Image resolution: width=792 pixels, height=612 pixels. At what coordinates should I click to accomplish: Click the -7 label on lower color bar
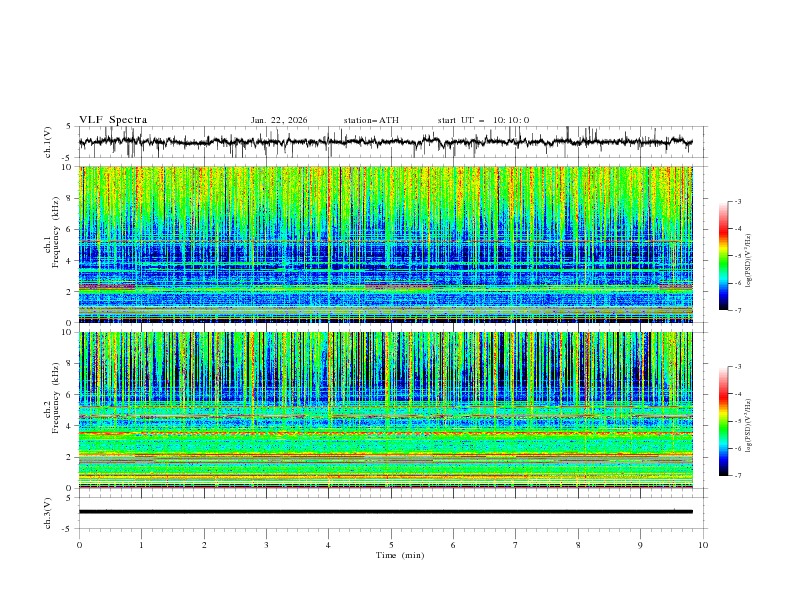(738, 476)
